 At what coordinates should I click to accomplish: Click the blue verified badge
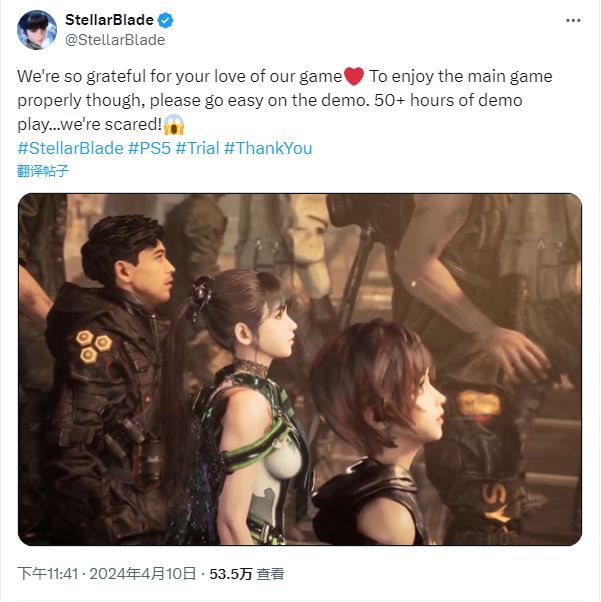point(170,20)
